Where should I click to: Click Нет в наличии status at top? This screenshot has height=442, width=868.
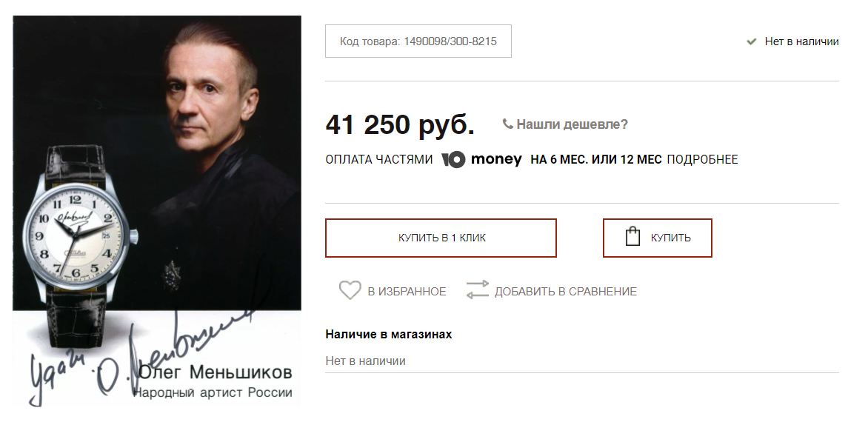pyautogui.click(x=801, y=41)
